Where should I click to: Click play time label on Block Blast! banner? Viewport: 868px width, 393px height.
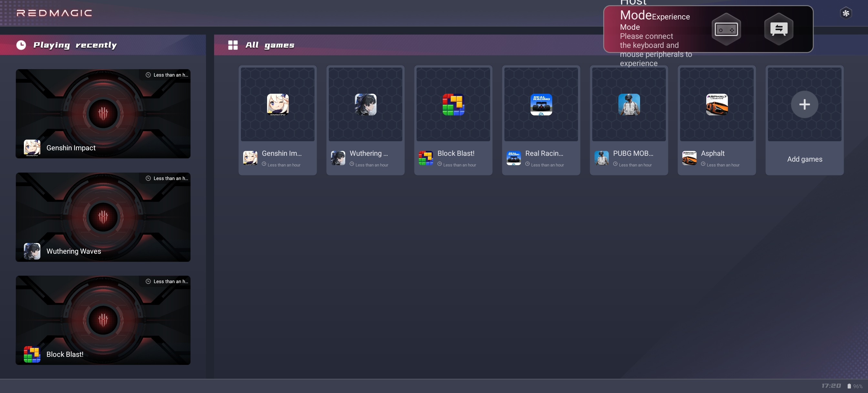[x=167, y=281]
